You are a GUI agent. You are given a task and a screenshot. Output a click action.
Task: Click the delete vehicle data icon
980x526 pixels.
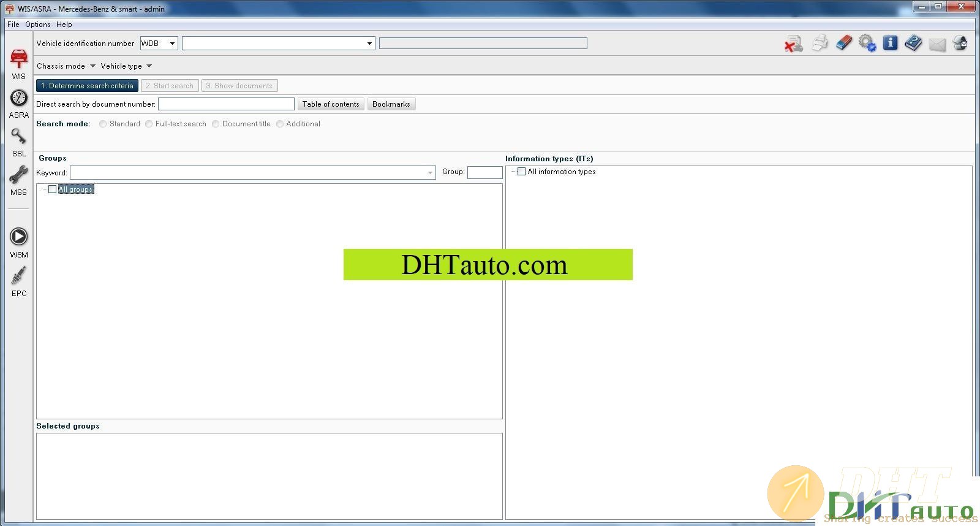(794, 44)
